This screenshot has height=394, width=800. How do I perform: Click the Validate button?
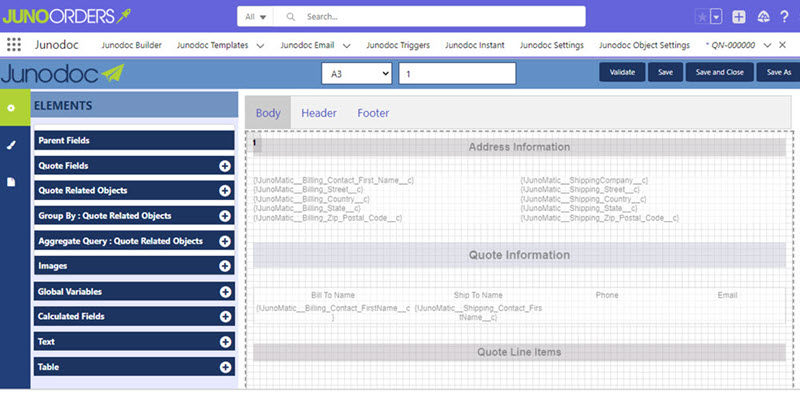point(622,72)
